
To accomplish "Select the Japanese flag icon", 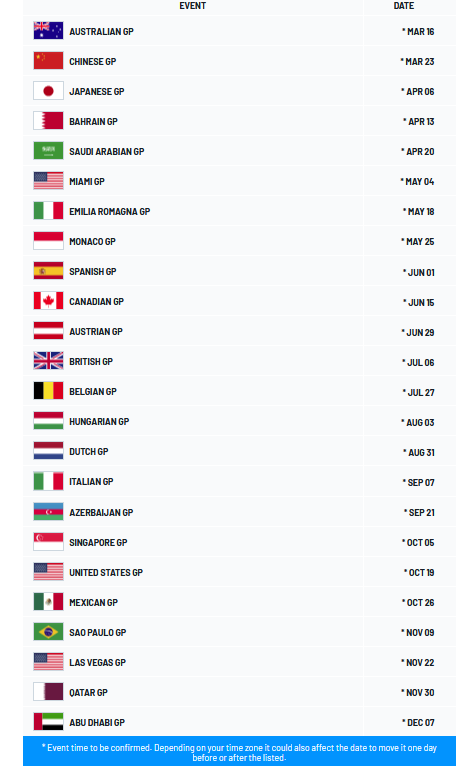I will (48, 91).
